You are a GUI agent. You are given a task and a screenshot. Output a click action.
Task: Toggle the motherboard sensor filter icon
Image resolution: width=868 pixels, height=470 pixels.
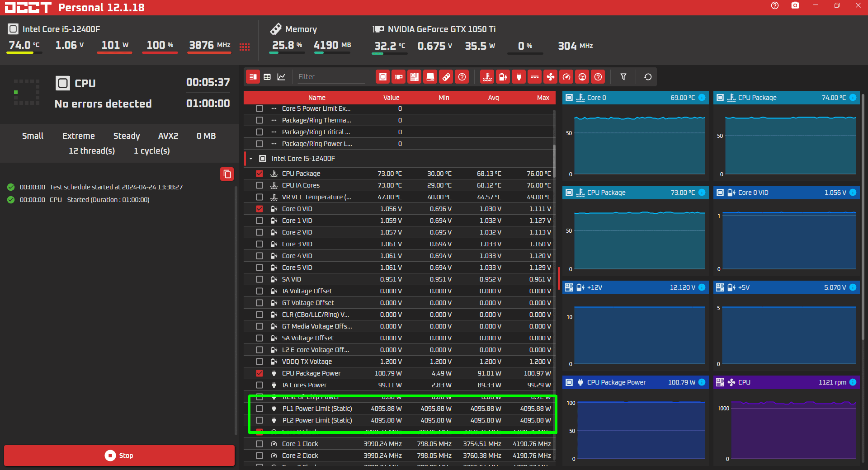click(x=415, y=77)
